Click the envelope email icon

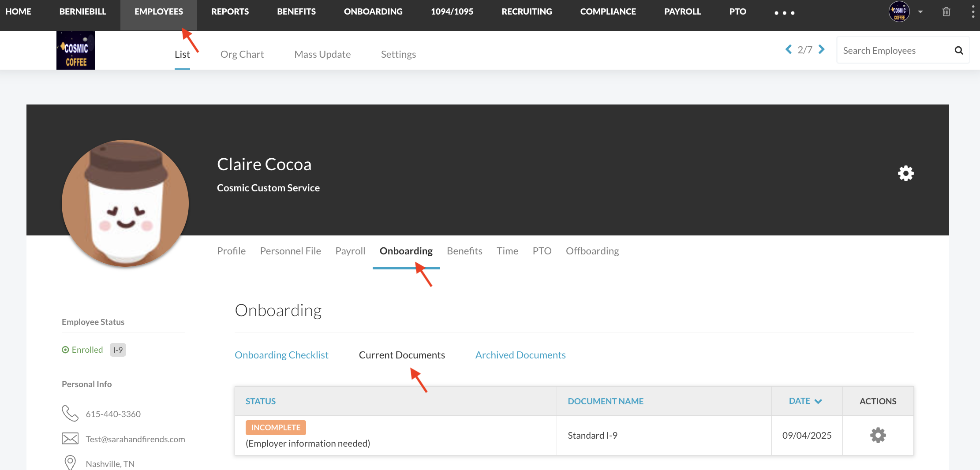(x=70, y=439)
